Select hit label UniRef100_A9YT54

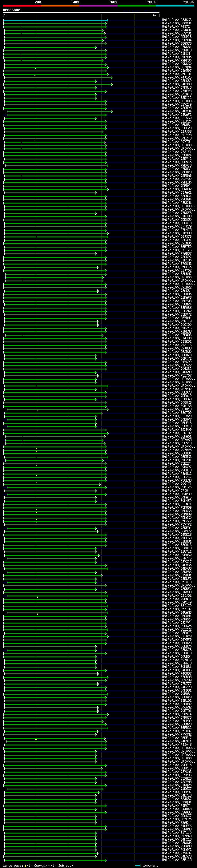[177, 142]
